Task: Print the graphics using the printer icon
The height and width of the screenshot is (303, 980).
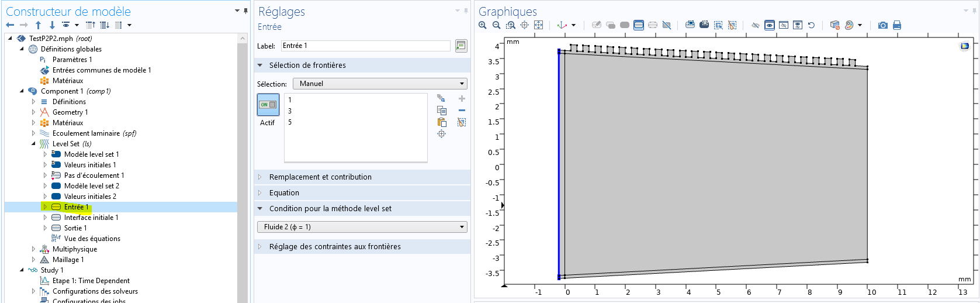Action: tap(897, 25)
